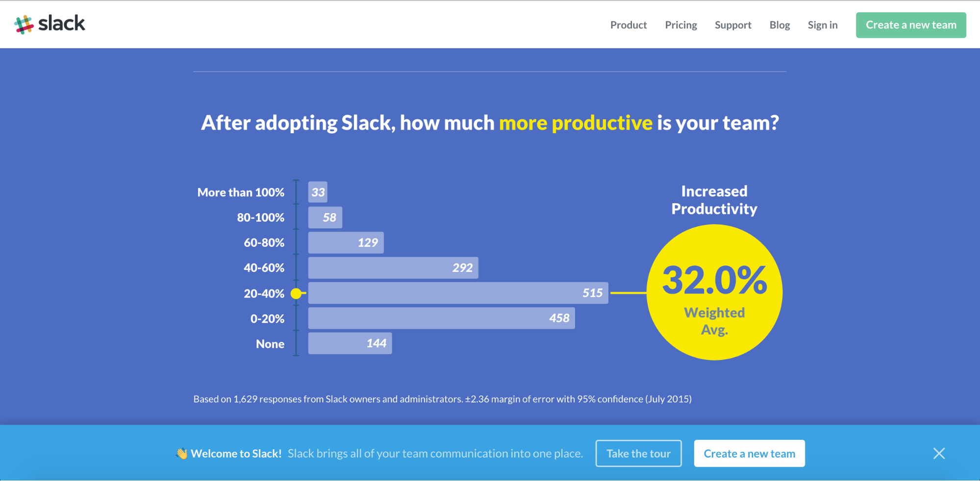The height and width of the screenshot is (481, 980).
Task: Click the waving hand emoji in banner
Action: point(182,454)
